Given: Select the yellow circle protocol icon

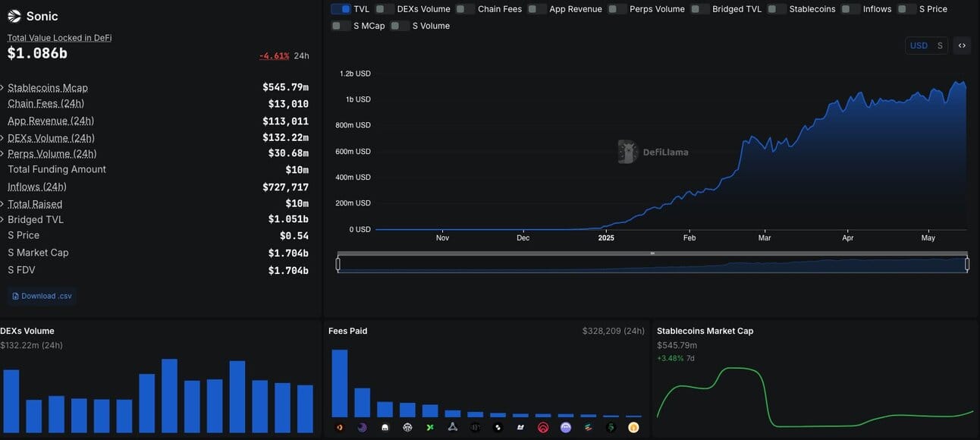Looking at the screenshot, I should (x=633, y=428).
